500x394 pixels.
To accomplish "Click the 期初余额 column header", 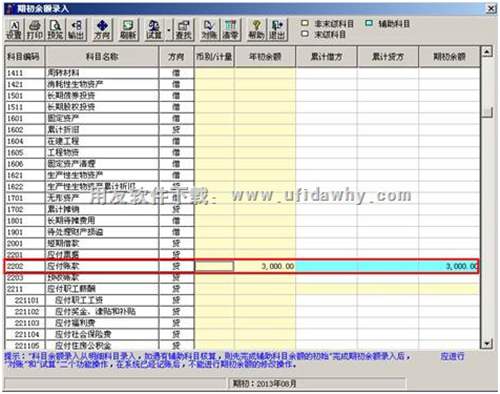I will pos(449,57).
